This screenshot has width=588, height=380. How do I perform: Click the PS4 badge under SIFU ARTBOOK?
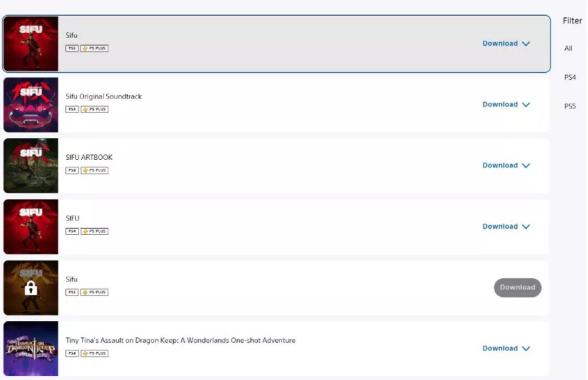pos(72,170)
